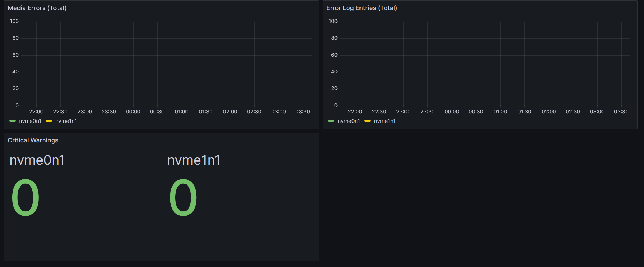The width and height of the screenshot is (644, 267).
Task: Click the nvme0n1 critical warnings value 0
Action: click(25, 197)
